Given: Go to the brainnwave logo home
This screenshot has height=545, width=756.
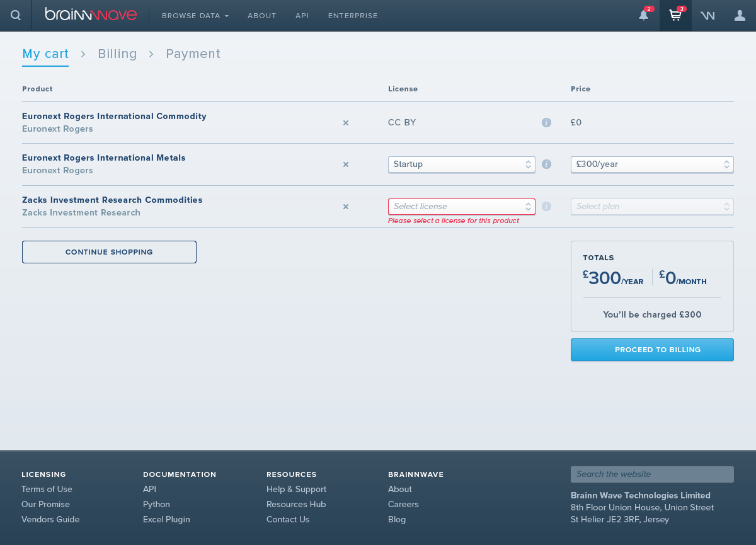Looking at the screenshot, I should click(91, 14).
